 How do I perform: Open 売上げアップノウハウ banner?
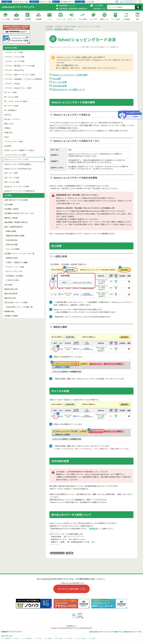[34, 604]
